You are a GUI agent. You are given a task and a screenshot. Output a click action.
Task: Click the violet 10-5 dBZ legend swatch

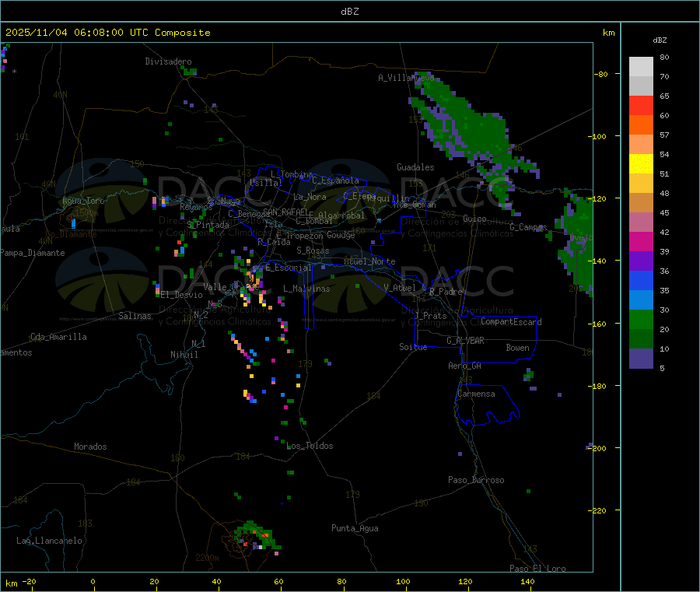coord(641,358)
